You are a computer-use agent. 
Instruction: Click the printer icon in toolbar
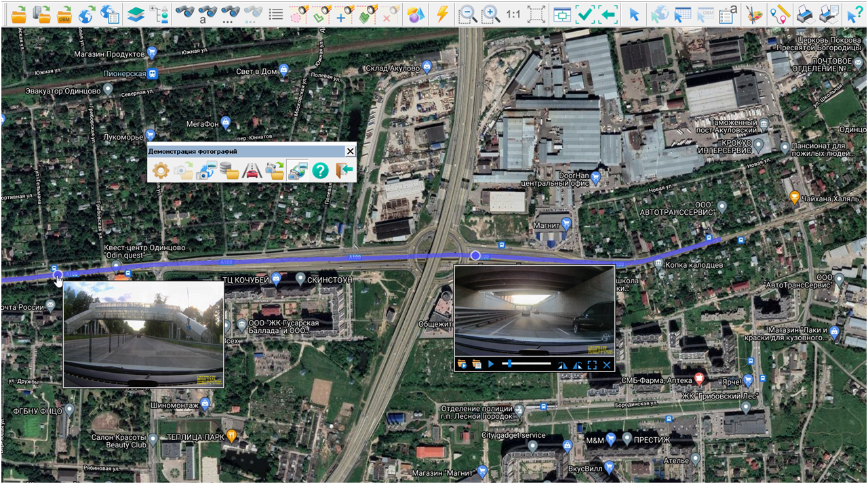pos(804,14)
